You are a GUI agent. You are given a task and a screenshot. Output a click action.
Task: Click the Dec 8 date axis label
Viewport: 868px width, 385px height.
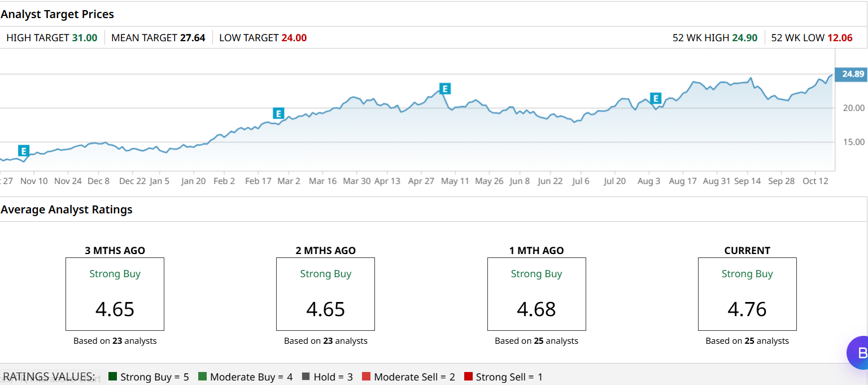[98, 181]
